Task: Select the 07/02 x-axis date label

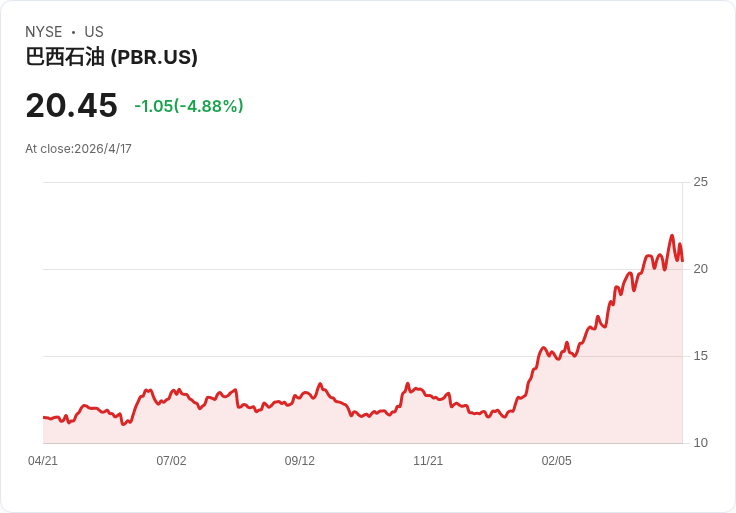Action: (171, 461)
